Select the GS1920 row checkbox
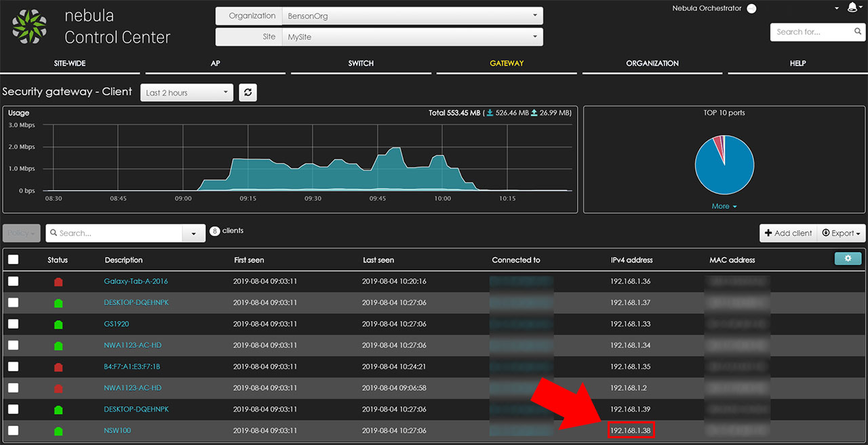The image size is (868, 445). coord(14,324)
